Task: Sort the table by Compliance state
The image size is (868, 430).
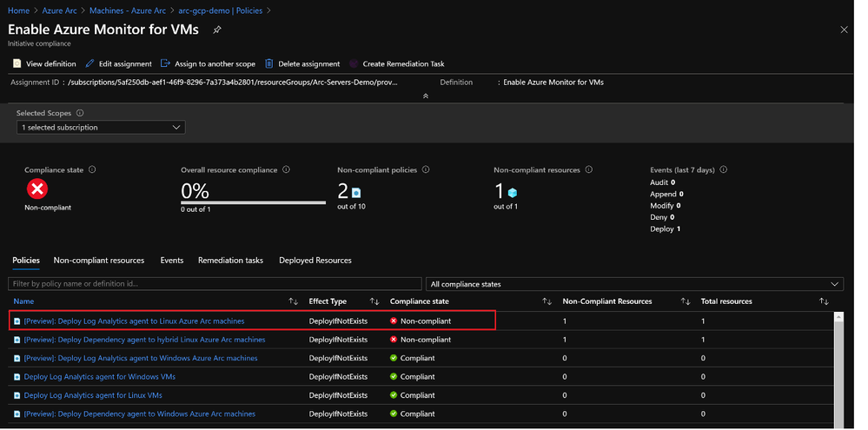Action: coord(547,301)
